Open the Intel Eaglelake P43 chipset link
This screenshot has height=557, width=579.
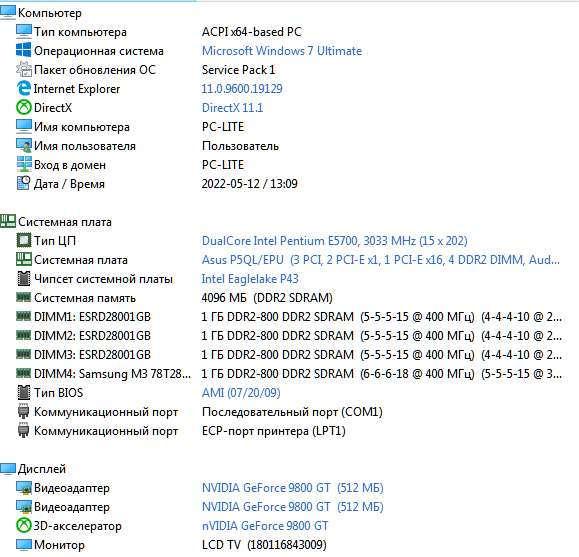[x=250, y=279]
